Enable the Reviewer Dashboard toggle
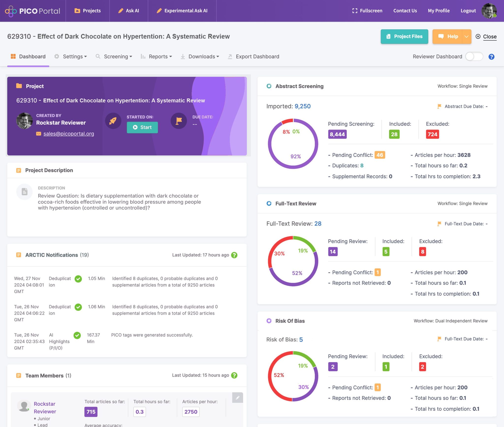 pyautogui.click(x=474, y=56)
